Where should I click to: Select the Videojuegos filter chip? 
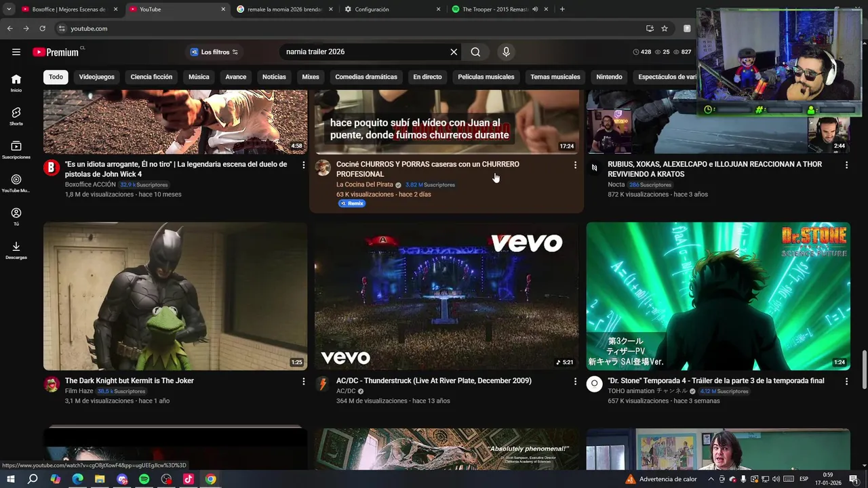[x=96, y=77]
